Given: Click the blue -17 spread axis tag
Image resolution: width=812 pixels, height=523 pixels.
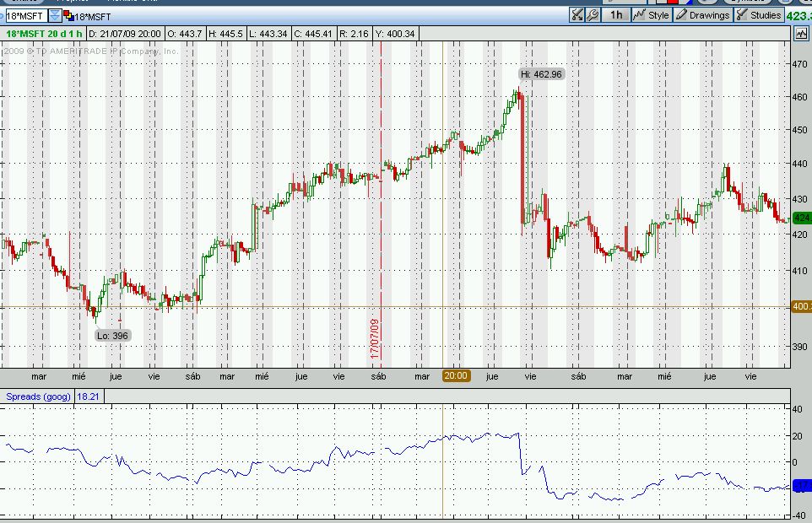Looking at the screenshot, I should pyautogui.click(x=802, y=486).
